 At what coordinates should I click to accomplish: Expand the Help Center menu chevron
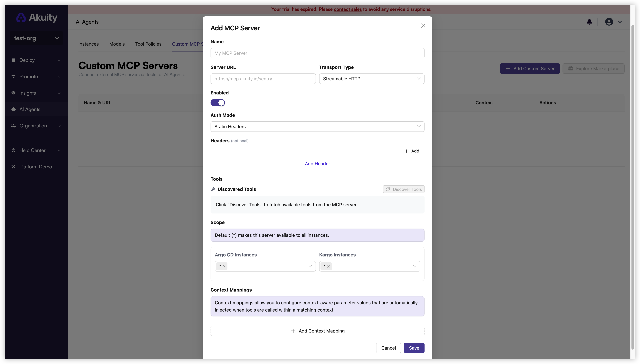click(59, 151)
